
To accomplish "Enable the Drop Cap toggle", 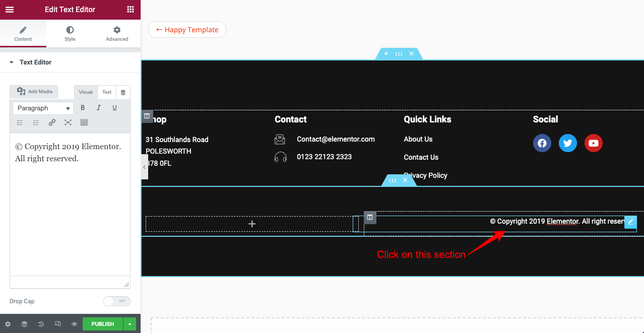I will [x=116, y=301].
